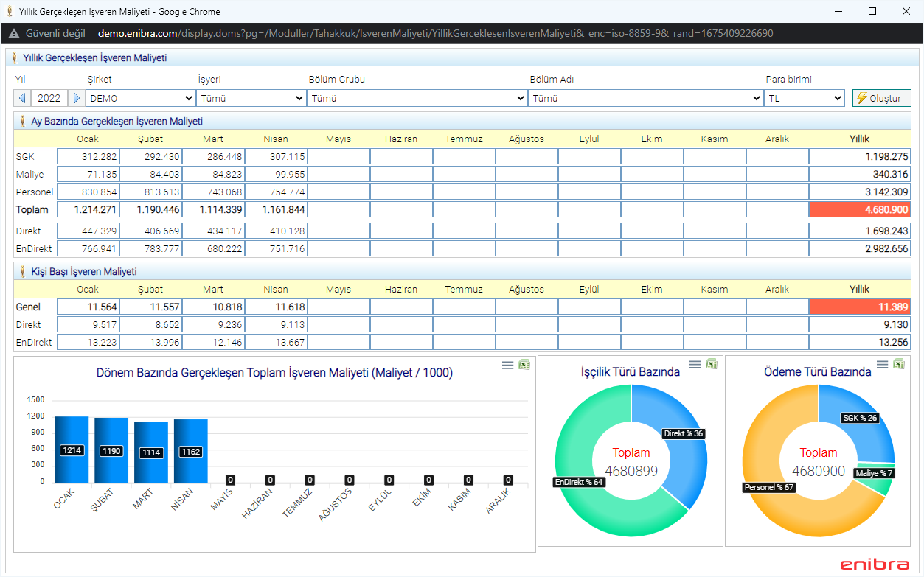Export bar chart via Excel icon
924x577 pixels.
click(524, 365)
